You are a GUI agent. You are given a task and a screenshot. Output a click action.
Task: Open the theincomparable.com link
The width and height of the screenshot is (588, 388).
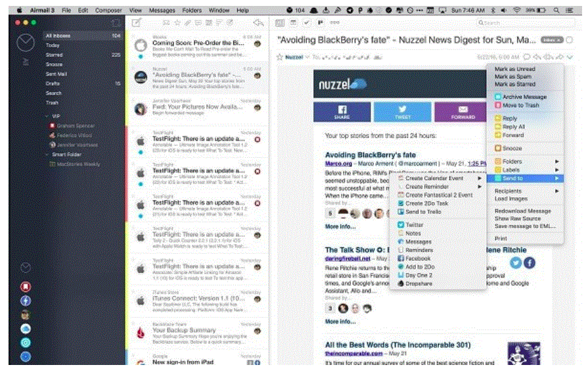click(353, 354)
